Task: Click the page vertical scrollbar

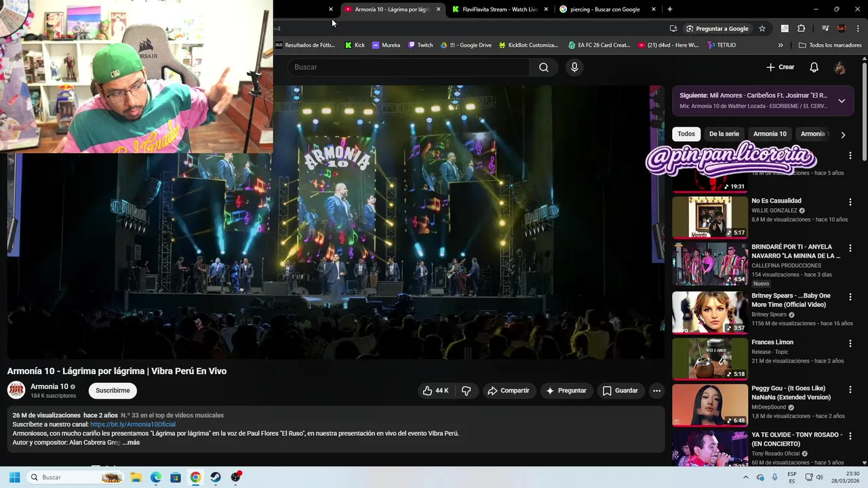Action: pos(865,112)
